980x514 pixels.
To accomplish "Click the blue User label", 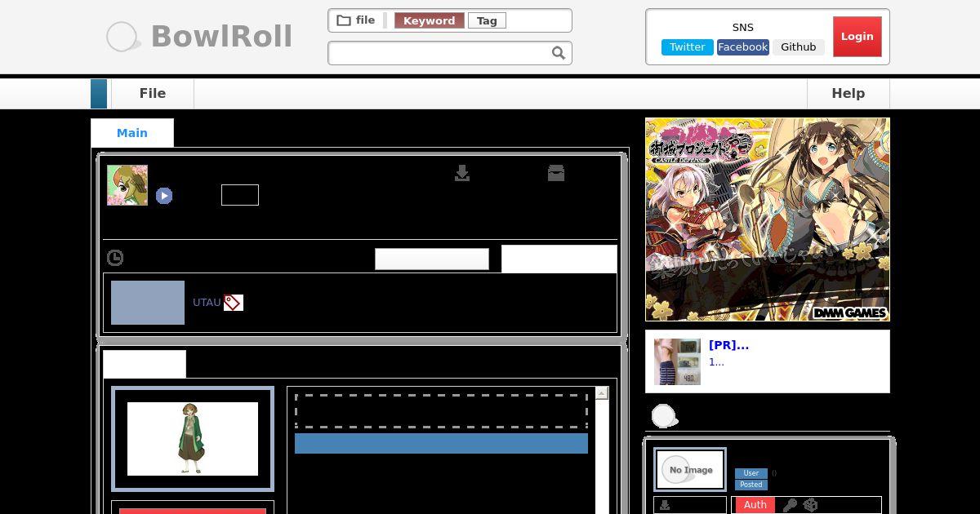I will (x=751, y=473).
